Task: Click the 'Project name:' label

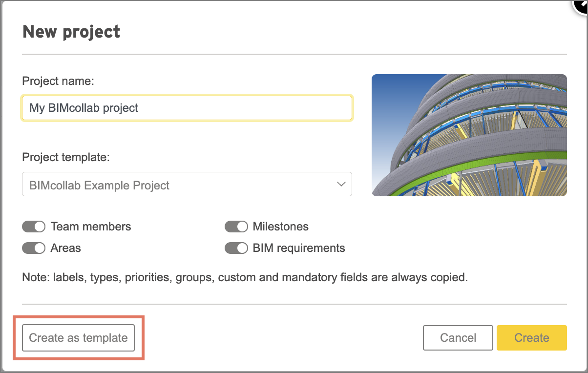Action: point(58,81)
